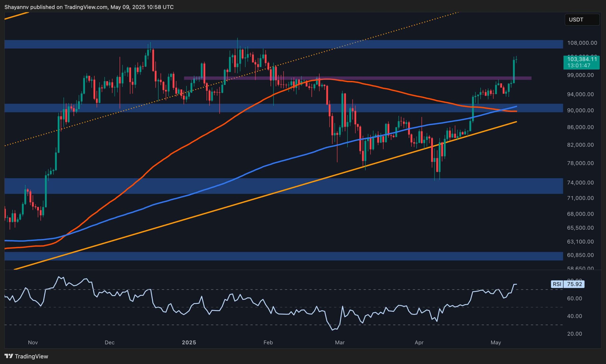Viewport: 606px width, 364px height.
Task: Select the 2025 time axis label
Action: (189, 342)
